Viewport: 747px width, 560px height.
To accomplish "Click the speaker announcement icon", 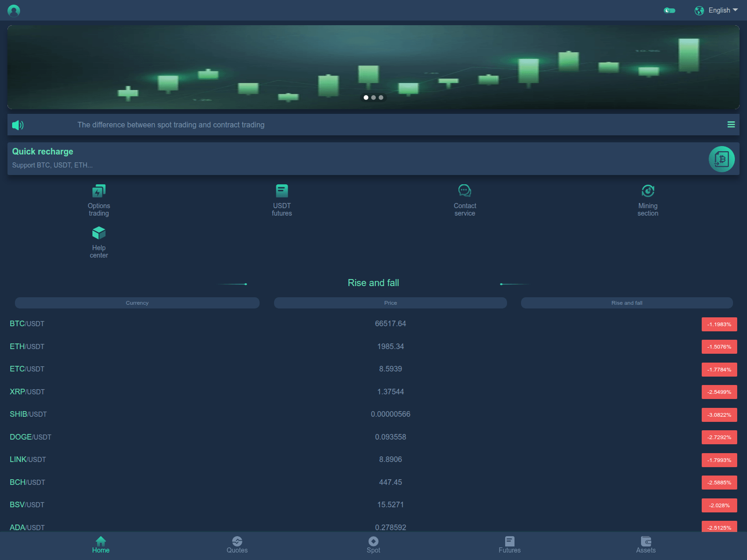I will point(18,125).
